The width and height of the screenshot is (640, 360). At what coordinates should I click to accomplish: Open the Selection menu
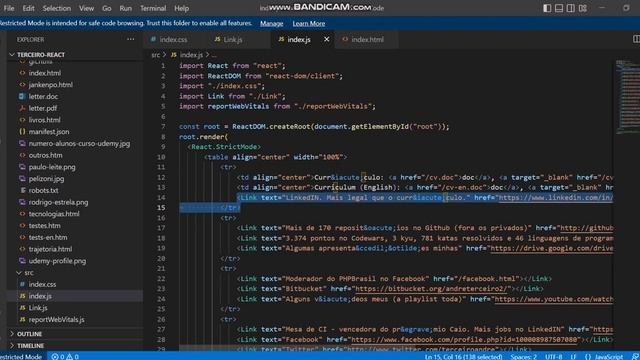(57, 8)
